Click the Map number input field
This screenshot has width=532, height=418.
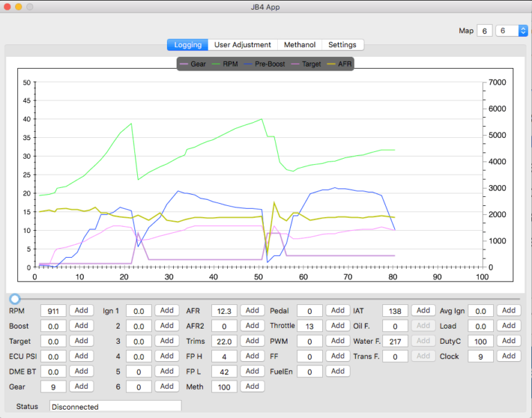click(x=484, y=31)
